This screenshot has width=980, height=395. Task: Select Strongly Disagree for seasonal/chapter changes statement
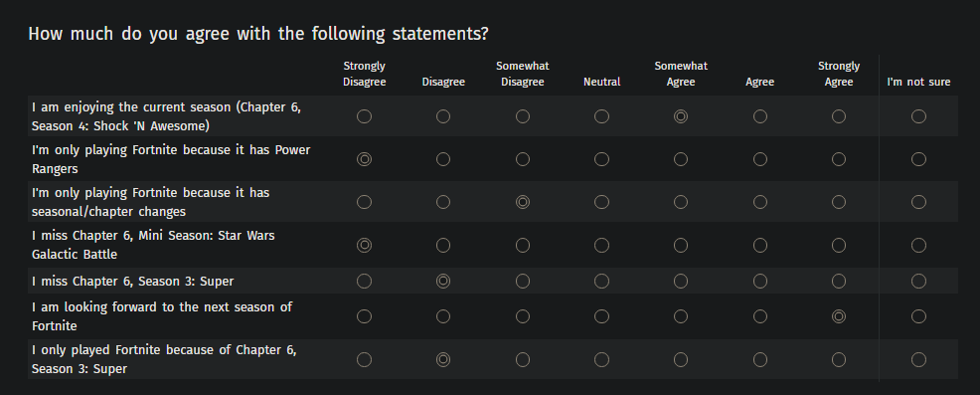click(364, 202)
